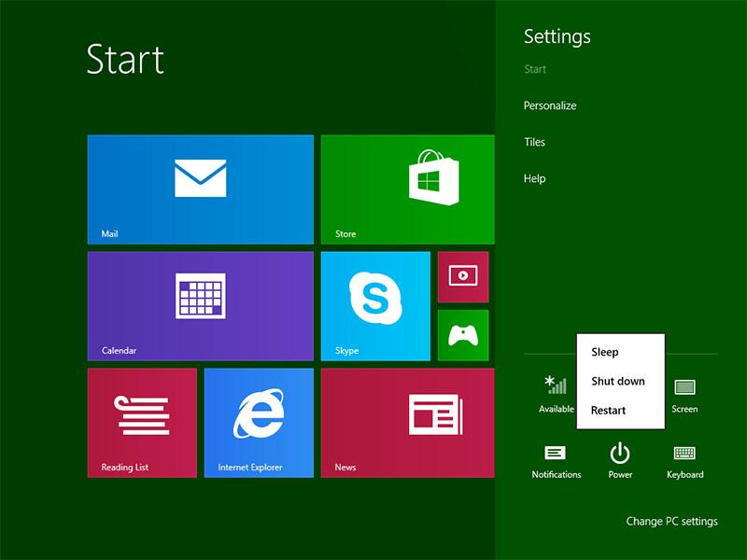Viewport: 747px width, 560px height.
Task: Click the Start heading text
Action: [125, 59]
